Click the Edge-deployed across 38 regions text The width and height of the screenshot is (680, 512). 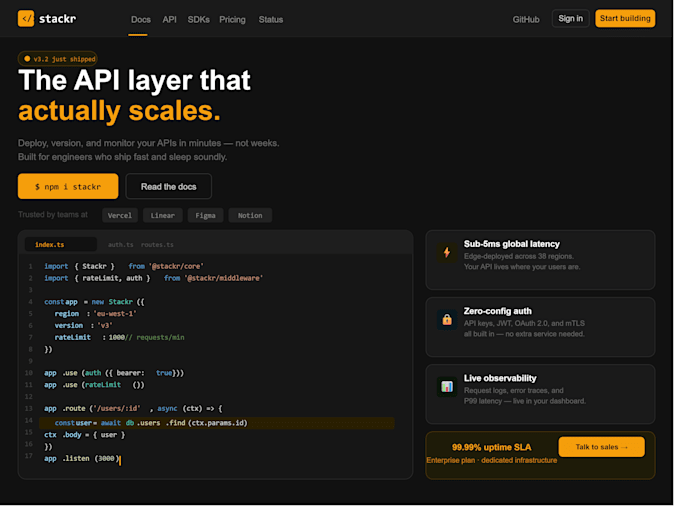519,256
